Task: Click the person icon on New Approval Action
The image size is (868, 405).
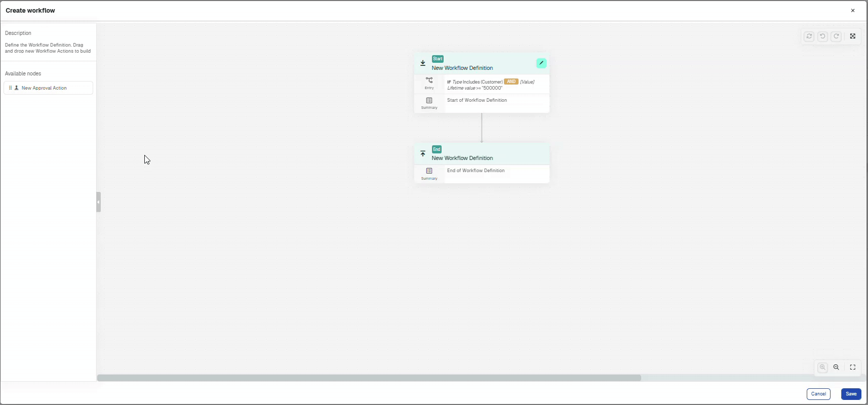Action: coord(17,88)
